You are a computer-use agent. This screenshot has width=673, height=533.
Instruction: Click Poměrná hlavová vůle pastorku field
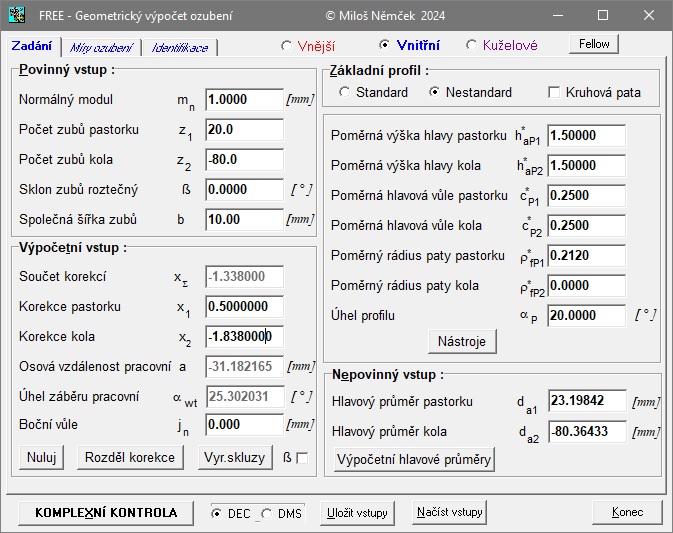586,196
